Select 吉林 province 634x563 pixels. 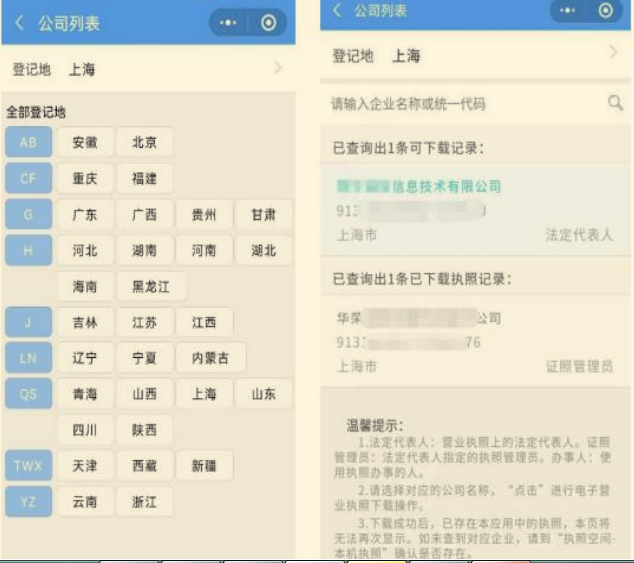pyautogui.click(x=85, y=322)
